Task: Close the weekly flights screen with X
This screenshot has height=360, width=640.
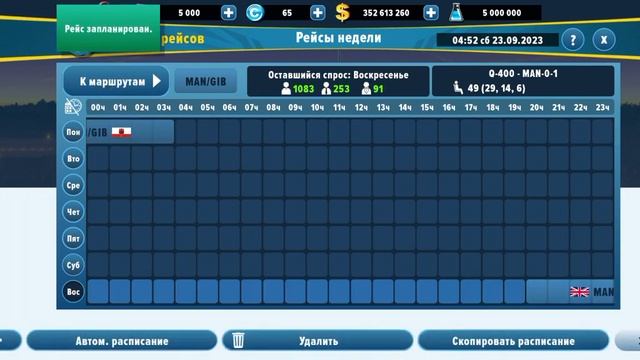Action: (x=604, y=40)
